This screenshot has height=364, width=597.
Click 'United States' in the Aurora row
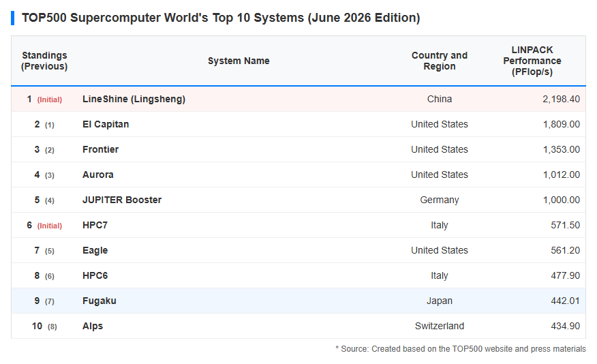440,175
